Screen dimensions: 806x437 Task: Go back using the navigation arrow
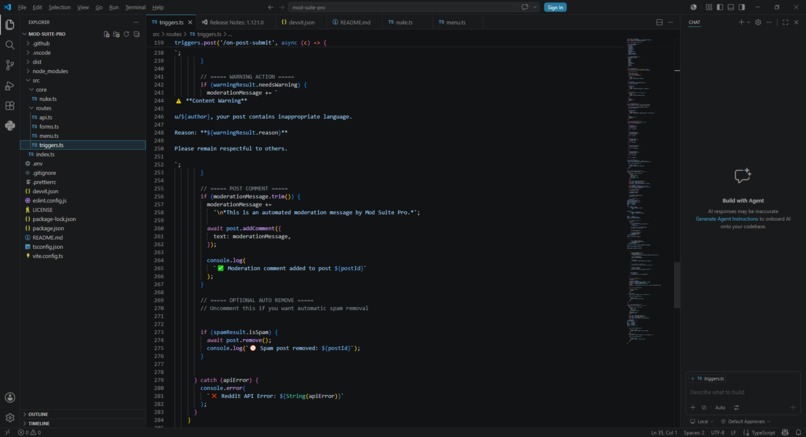point(270,7)
